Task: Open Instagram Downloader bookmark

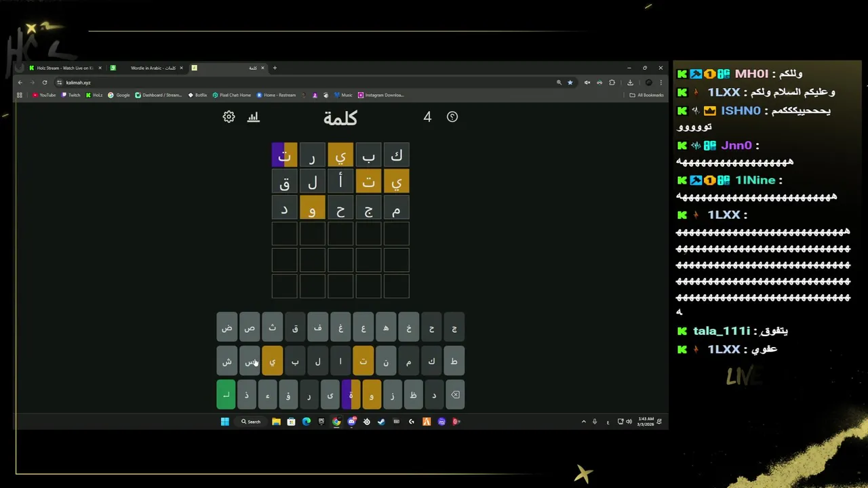Action: 381,95
